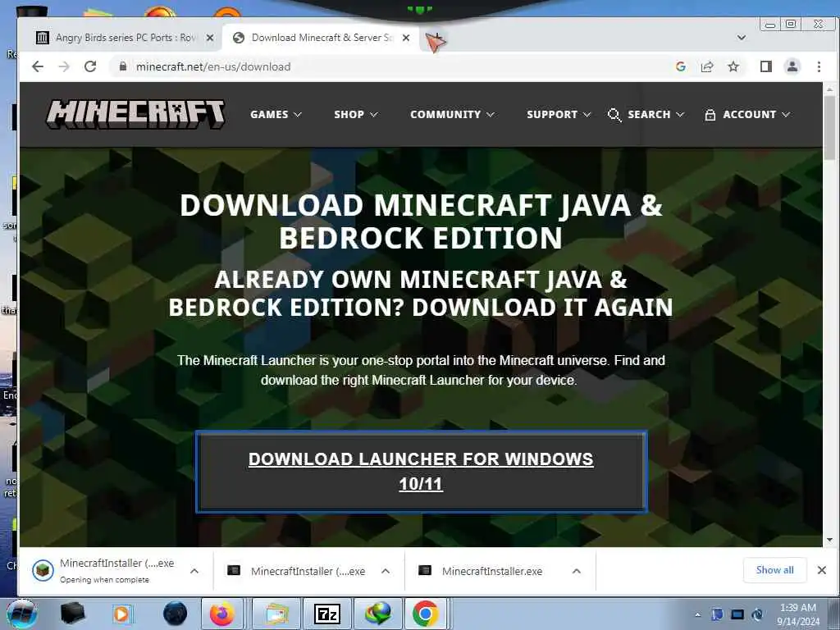Click the scrollbar up arrow

829,89
